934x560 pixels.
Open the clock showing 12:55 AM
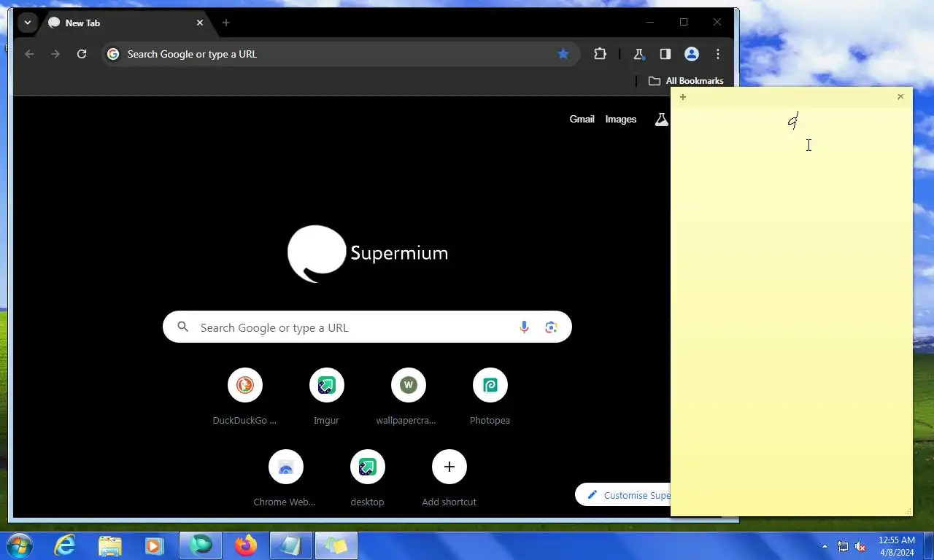[897, 546]
